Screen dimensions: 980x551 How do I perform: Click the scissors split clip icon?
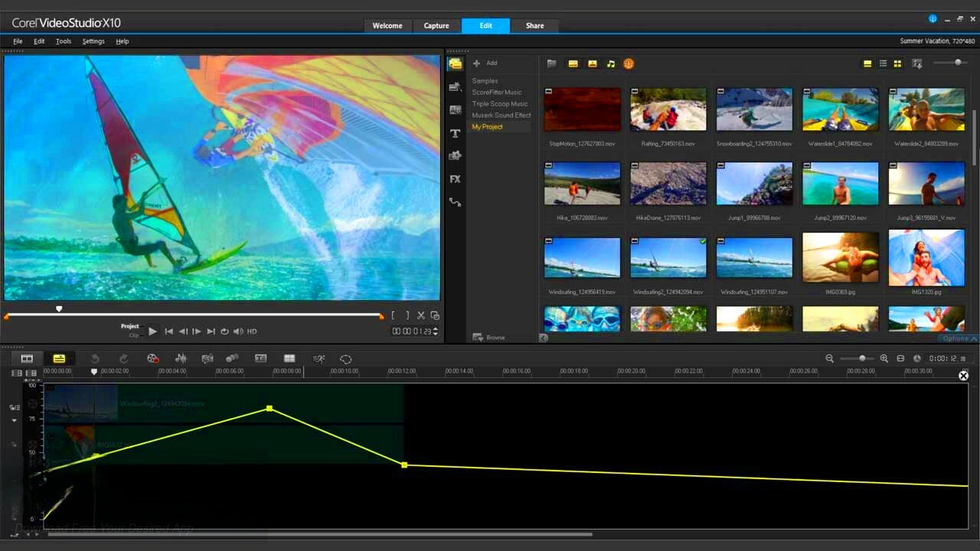coord(420,315)
